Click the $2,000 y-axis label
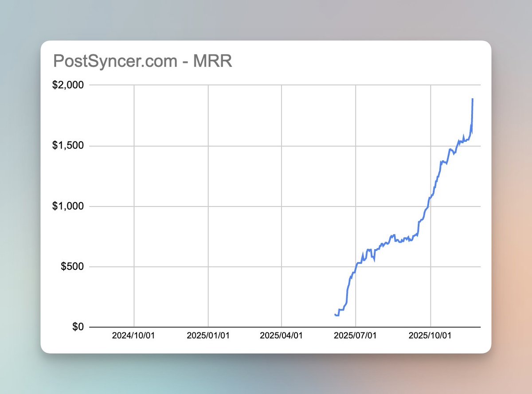 click(x=68, y=85)
